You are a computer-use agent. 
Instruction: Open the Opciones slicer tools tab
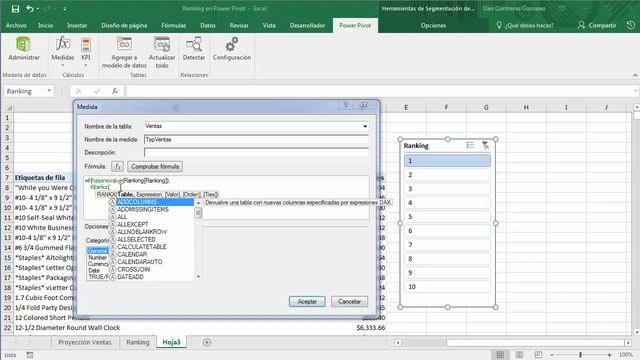(433, 25)
